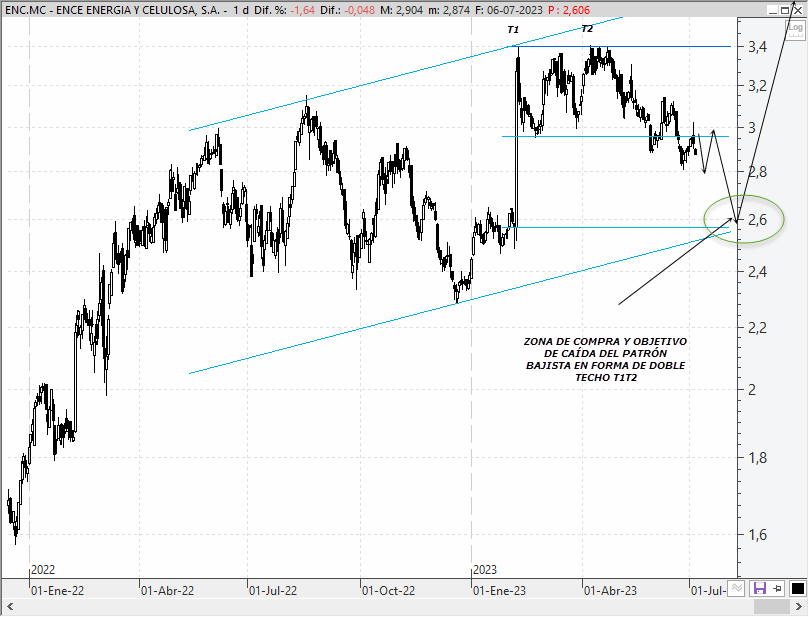
Task: Select the T2 chart label
Action: tap(587, 29)
